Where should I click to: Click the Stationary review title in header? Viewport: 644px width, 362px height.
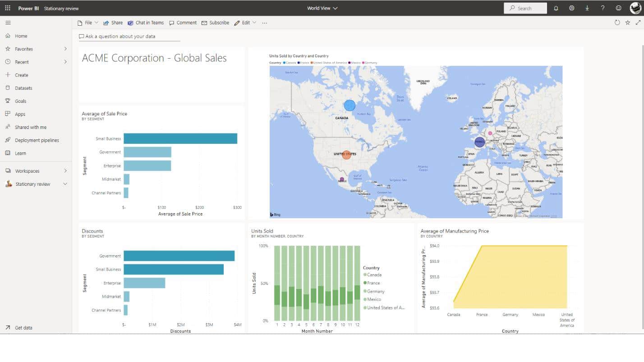(61, 8)
